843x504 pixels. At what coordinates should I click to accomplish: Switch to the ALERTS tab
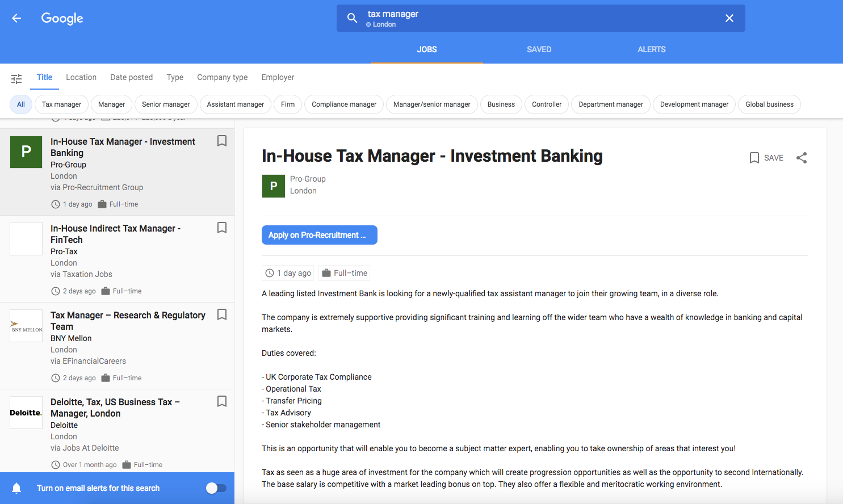pyautogui.click(x=652, y=49)
